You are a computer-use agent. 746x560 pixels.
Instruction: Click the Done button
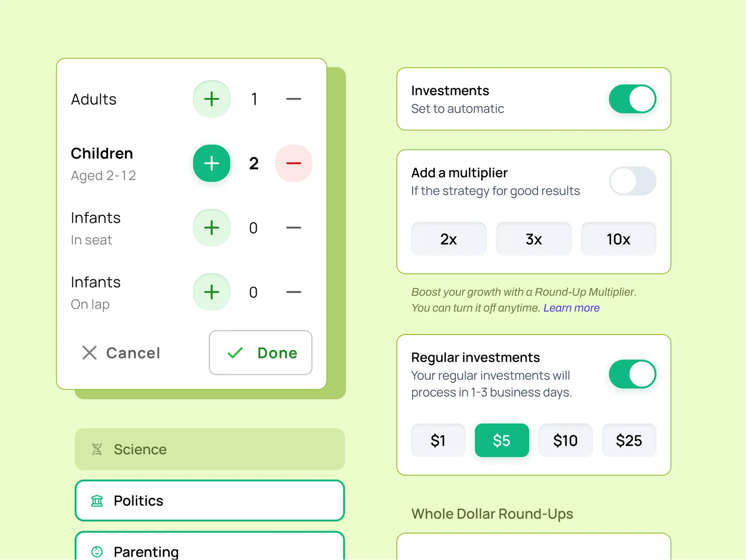tap(260, 352)
